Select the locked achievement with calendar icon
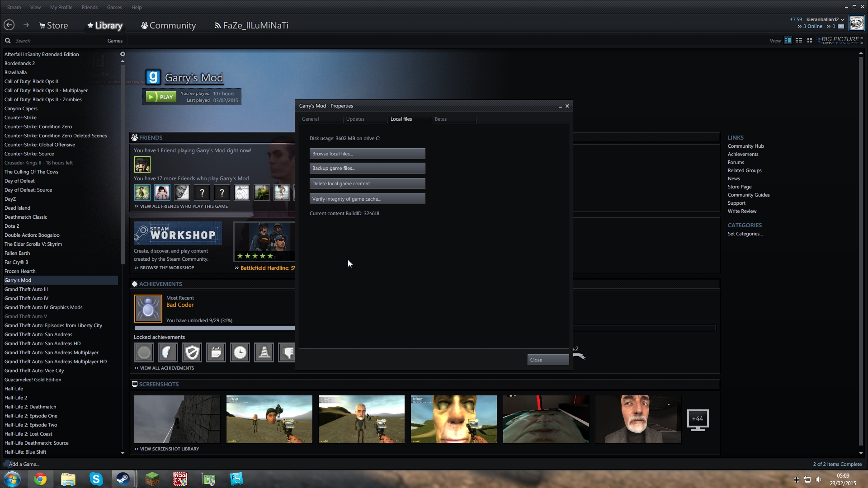 (x=216, y=352)
